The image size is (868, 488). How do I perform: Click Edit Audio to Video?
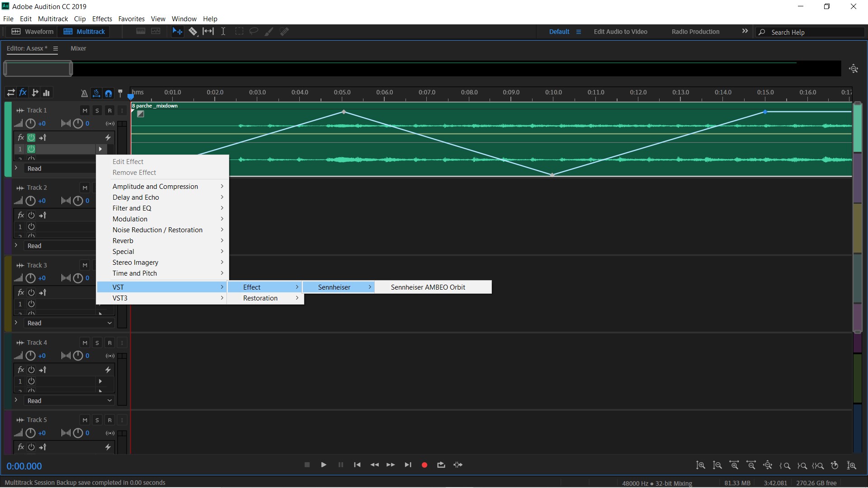(x=621, y=32)
